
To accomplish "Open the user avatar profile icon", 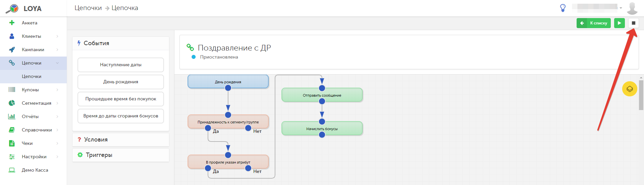I will pyautogui.click(x=632, y=8).
